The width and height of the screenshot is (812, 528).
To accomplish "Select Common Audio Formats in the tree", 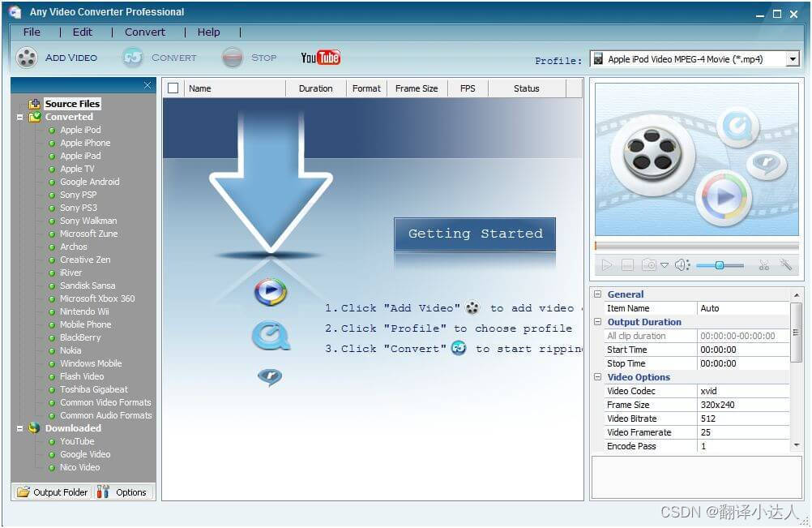I will [x=105, y=415].
